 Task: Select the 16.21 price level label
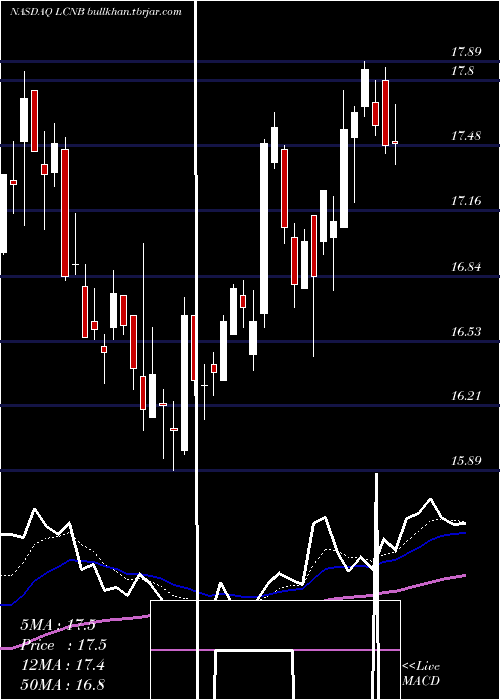[x=466, y=396]
